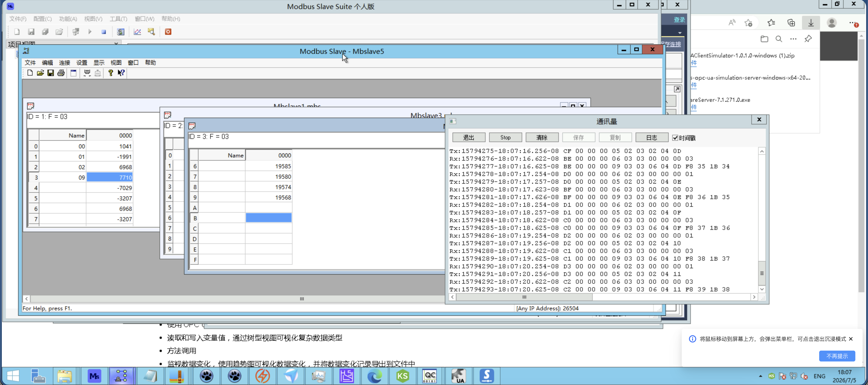
Task: Click Save All icon in Slave Suite toolbar
Action: (45, 32)
